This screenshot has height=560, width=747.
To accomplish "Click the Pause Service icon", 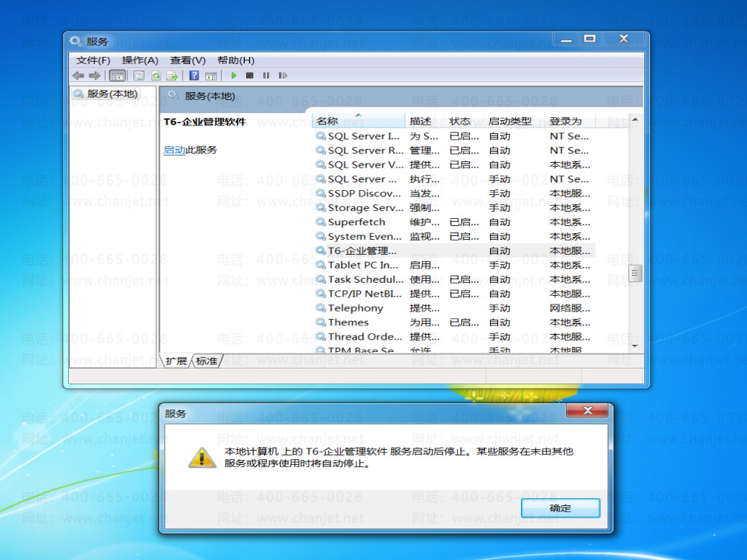I will (x=266, y=76).
